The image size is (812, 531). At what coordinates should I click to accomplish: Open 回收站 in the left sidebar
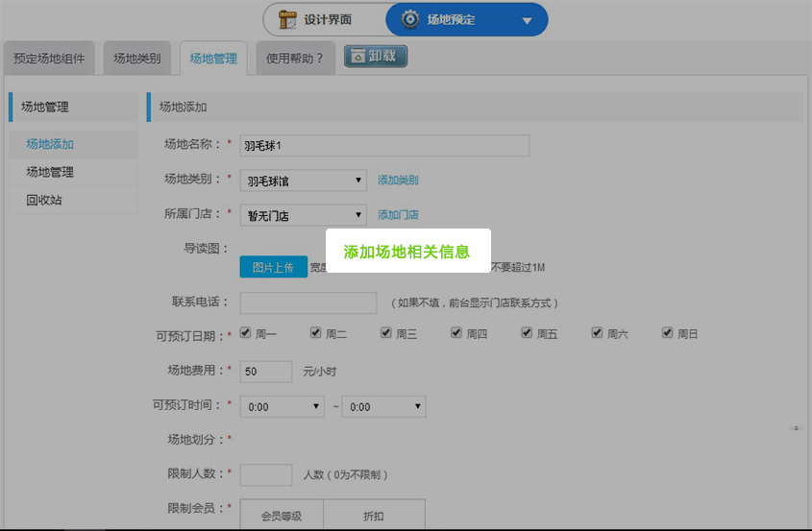(44, 200)
